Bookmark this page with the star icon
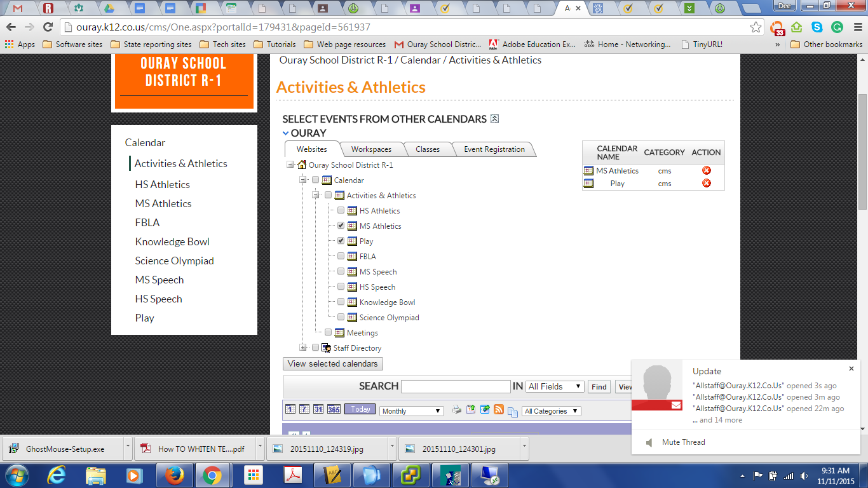 pos(756,27)
